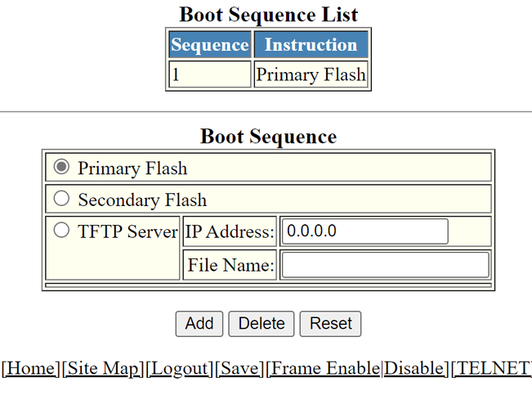The width and height of the screenshot is (532, 395).
Task: Click the Logout link
Action: (x=180, y=369)
